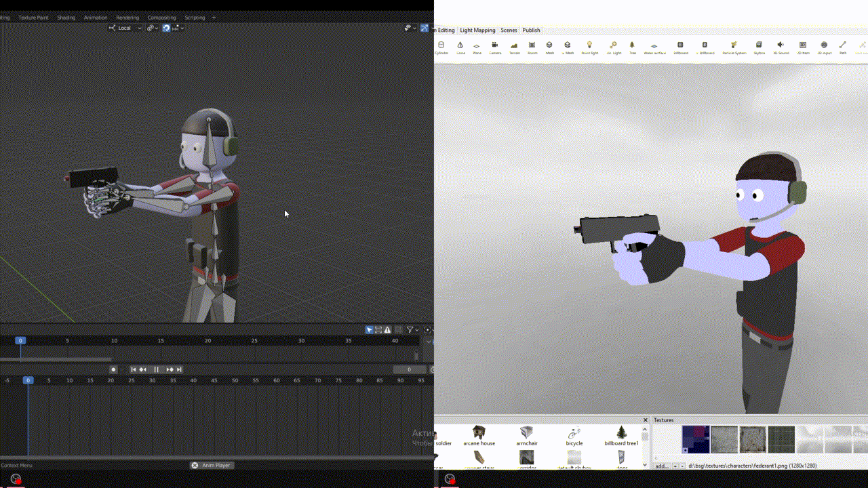Select the dark grid texture thumbnail
This screenshot has width=868, height=488.
[781, 439]
